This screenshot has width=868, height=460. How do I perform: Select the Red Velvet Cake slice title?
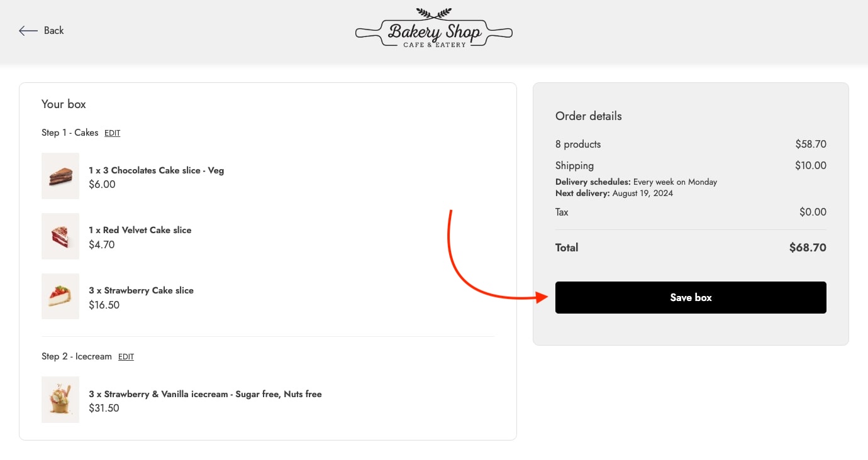pyautogui.click(x=140, y=230)
